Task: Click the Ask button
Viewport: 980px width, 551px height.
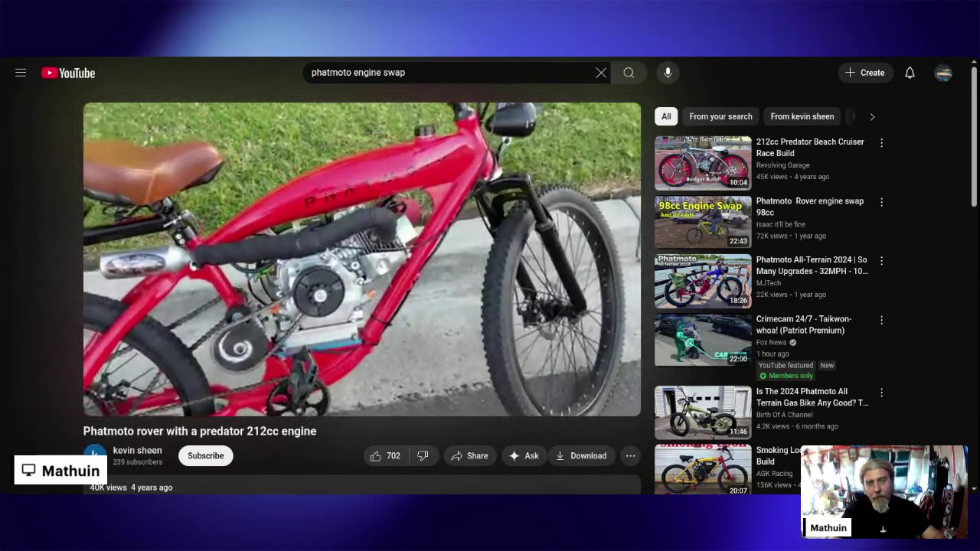Action: [x=524, y=456]
